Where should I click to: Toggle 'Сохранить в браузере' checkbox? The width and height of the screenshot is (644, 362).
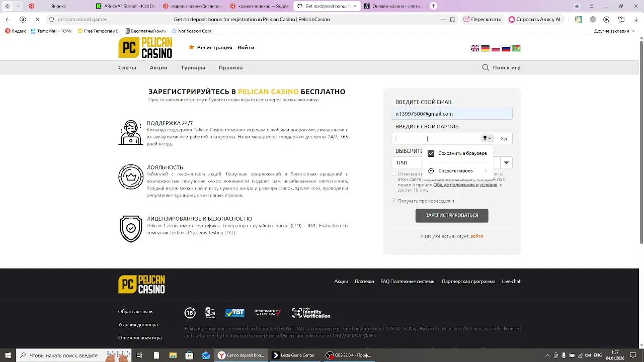coord(431,153)
